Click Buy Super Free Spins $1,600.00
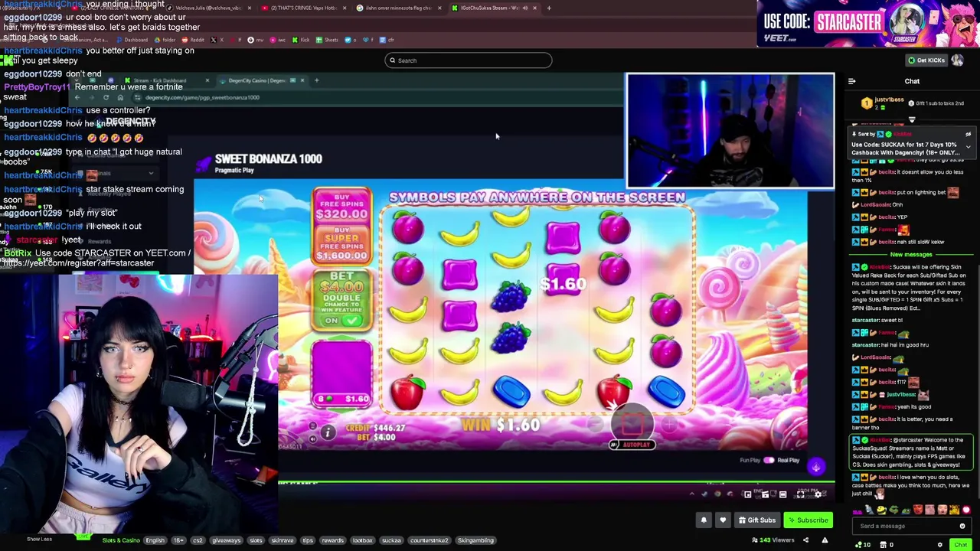This screenshot has height=551, width=980. [x=342, y=246]
